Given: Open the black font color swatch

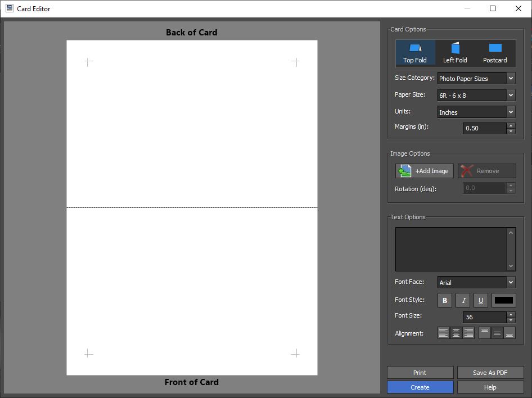Looking at the screenshot, I should pos(503,300).
